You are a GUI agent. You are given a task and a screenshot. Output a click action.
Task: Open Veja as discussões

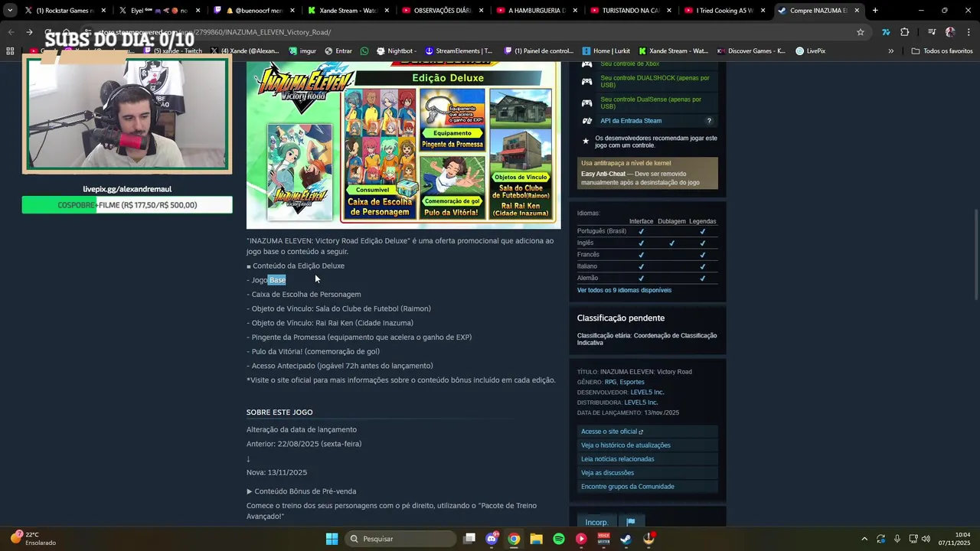click(x=648, y=473)
